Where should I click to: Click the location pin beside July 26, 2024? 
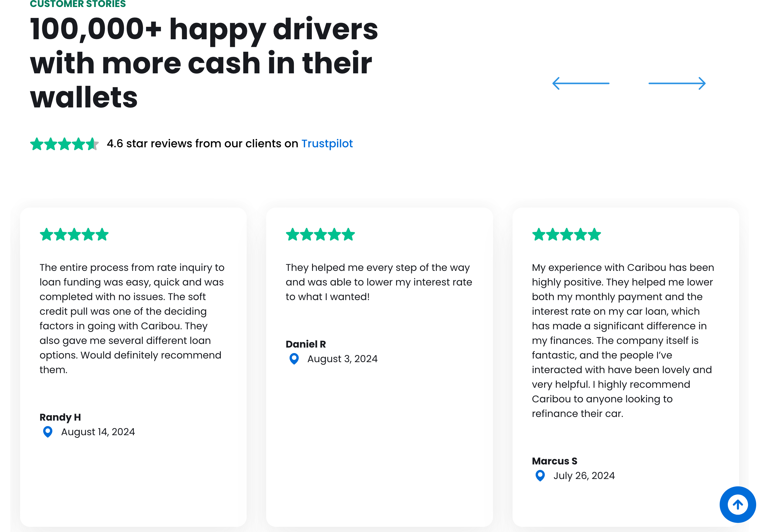coord(540,475)
